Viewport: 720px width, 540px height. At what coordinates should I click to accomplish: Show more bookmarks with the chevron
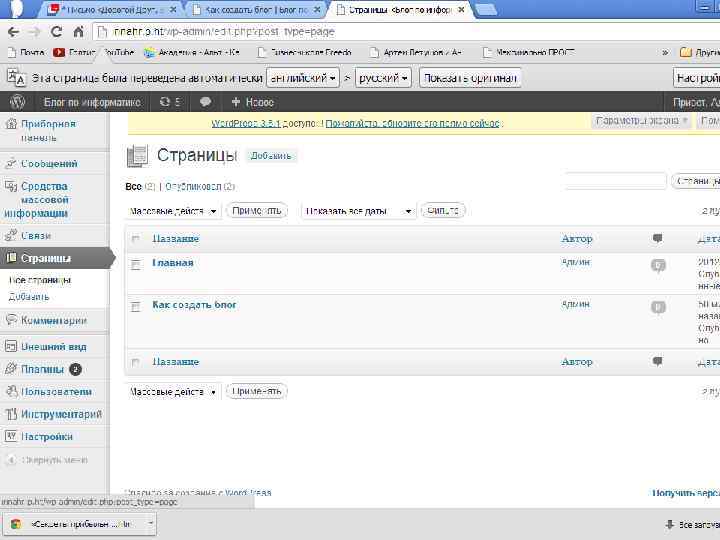[x=665, y=52]
